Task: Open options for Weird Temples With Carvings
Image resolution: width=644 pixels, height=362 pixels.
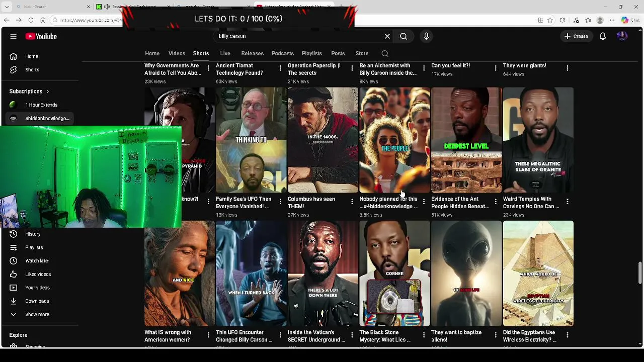Action: (x=568, y=202)
